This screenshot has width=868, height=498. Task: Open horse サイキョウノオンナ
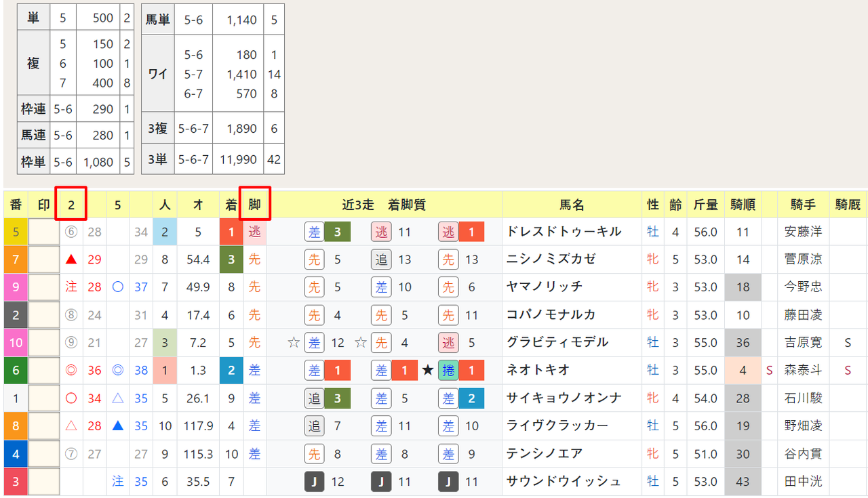[564, 398]
